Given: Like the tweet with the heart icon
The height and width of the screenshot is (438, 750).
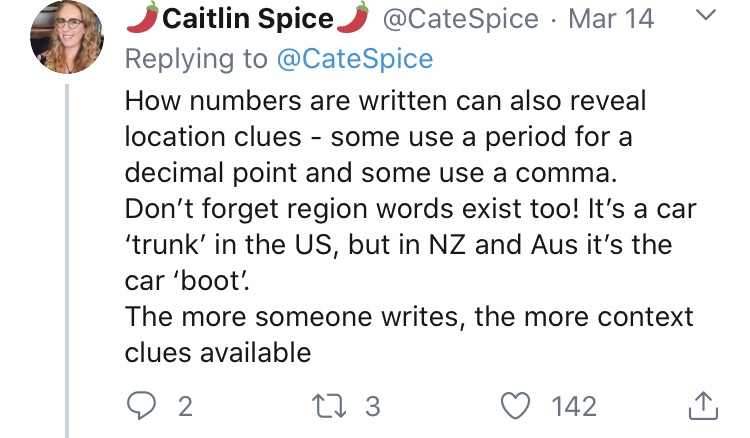Looking at the screenshot, I should click(515, 406).
